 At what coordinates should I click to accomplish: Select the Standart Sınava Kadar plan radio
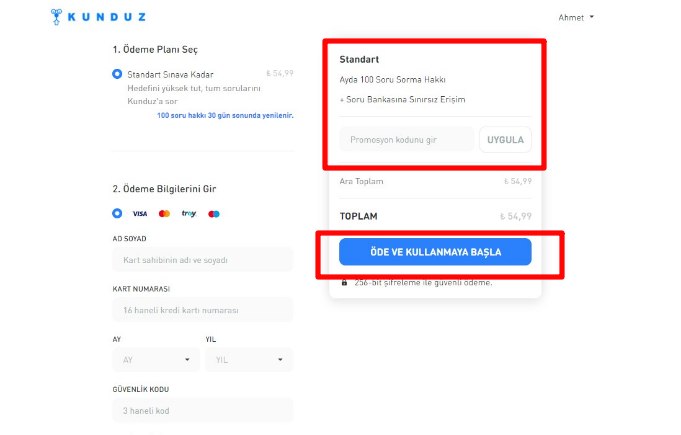pyautogui.click(x=118, y=74)
